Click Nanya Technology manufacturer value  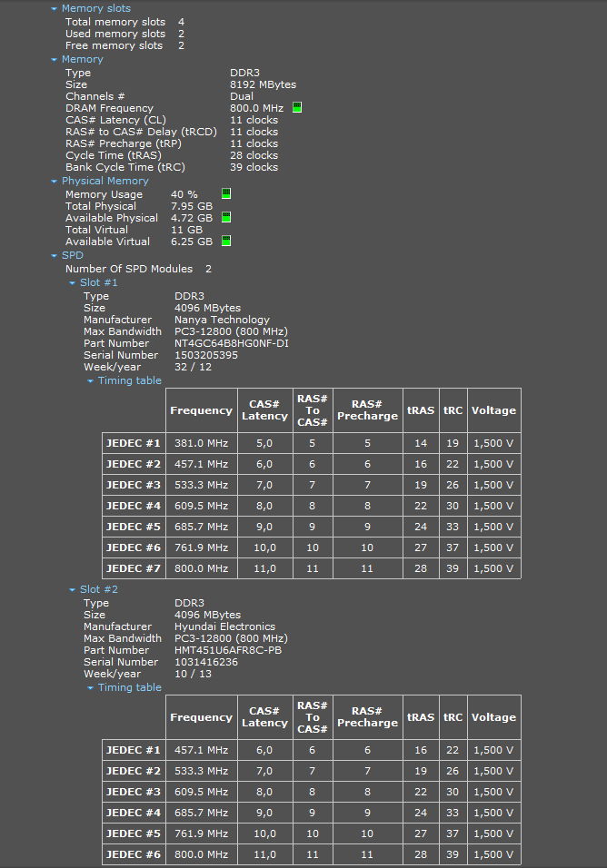coord(222,320)
